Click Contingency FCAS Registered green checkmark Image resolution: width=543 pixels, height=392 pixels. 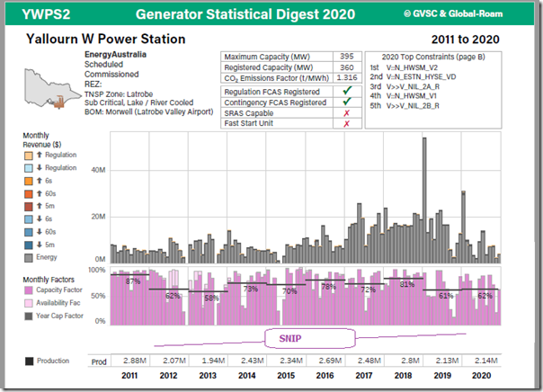(x=347, y=102)
